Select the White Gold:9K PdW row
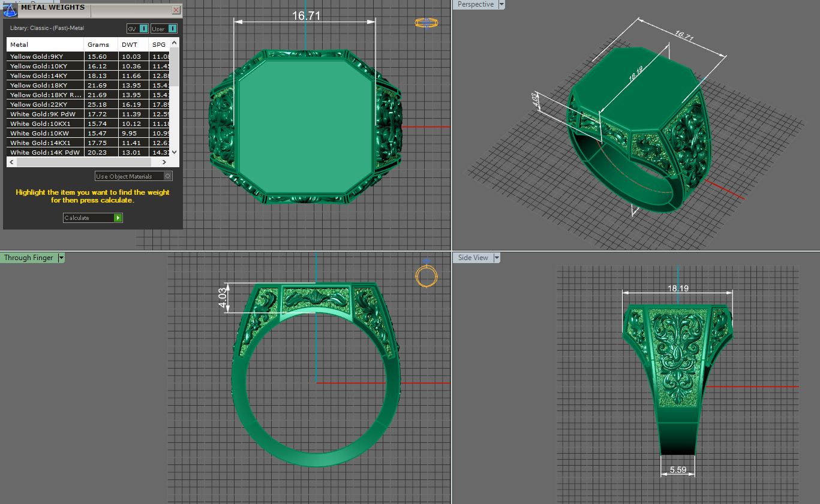Image resolution: width=820 pixels, height=504 pixels. [89, 114]
